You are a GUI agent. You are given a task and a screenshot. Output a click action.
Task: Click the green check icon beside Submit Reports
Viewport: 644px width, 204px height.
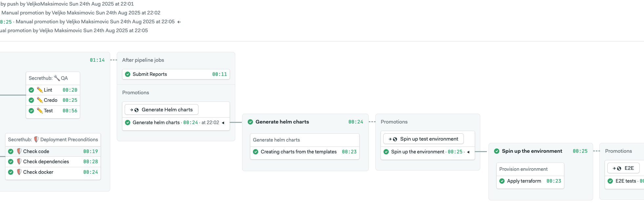(128, 74)
